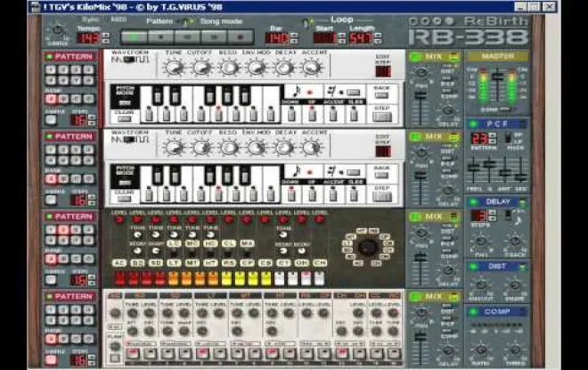Click the Master volume fader
This screenshot has width=588, height=370.
tap(498, 77)
